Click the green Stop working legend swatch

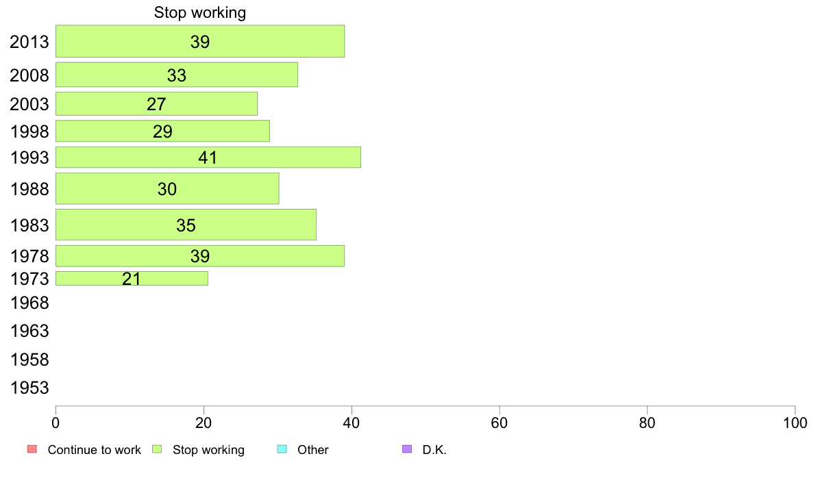click(158, 449)
